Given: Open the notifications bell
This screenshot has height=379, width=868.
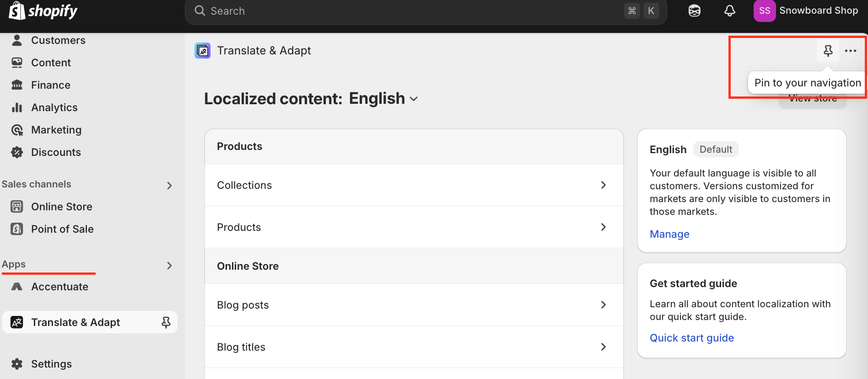Looking at the screenshot, I should click(730, 11).
